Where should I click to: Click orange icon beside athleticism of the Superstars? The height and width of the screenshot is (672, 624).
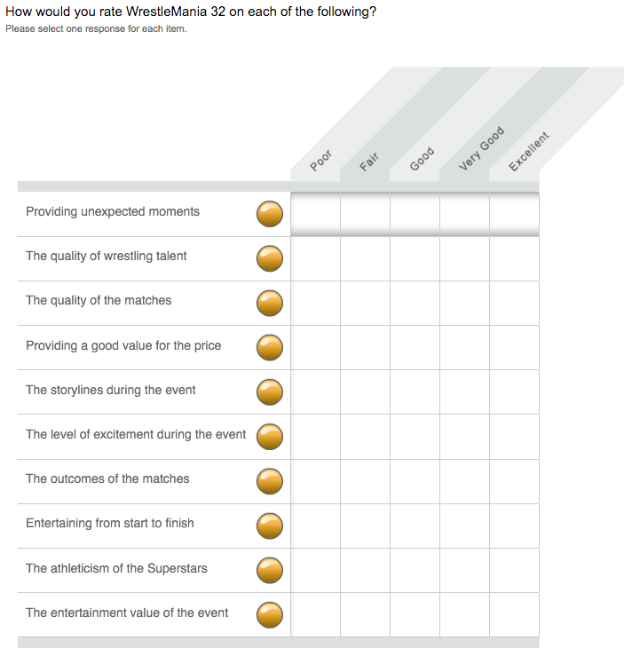(270, 569)
